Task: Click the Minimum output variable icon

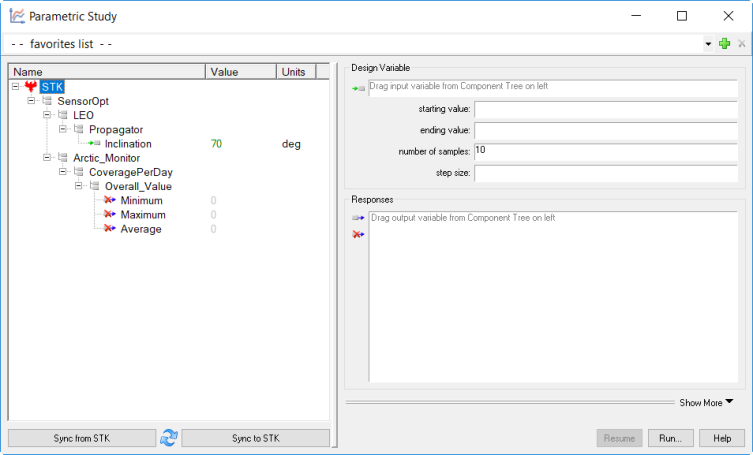Action: (110, 201)
